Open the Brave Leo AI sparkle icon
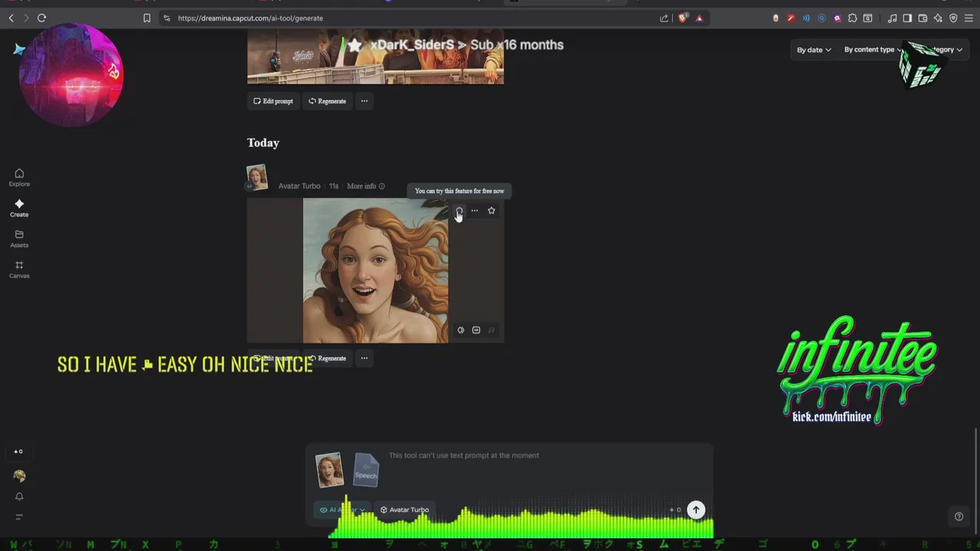 pyautogui.click(x=938, y=18)
